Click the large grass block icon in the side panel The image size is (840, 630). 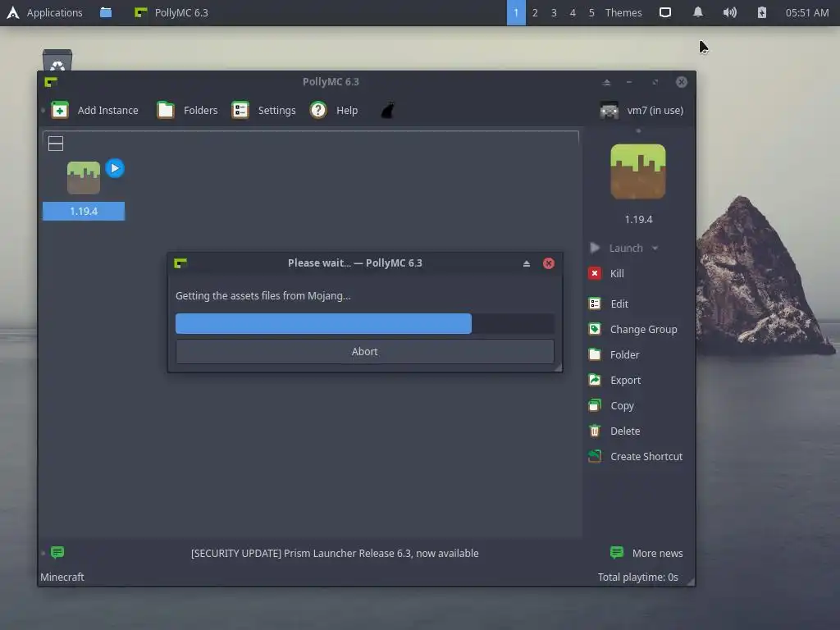[x=638, y=171]
